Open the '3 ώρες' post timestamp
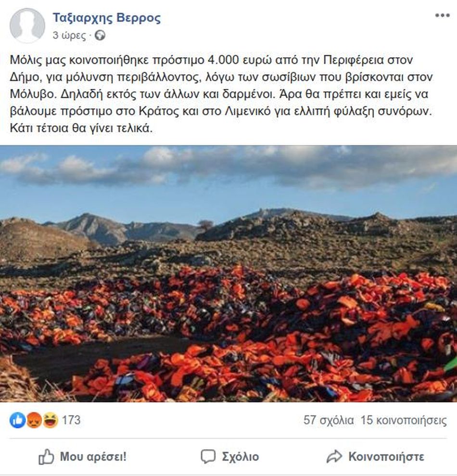 69,36
